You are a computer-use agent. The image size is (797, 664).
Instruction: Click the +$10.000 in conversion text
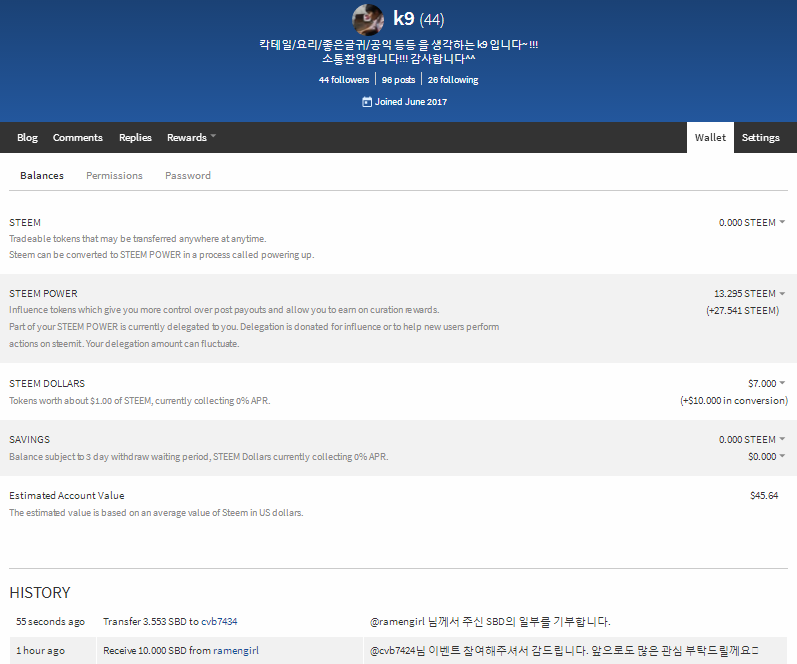[x=733, y=401]
